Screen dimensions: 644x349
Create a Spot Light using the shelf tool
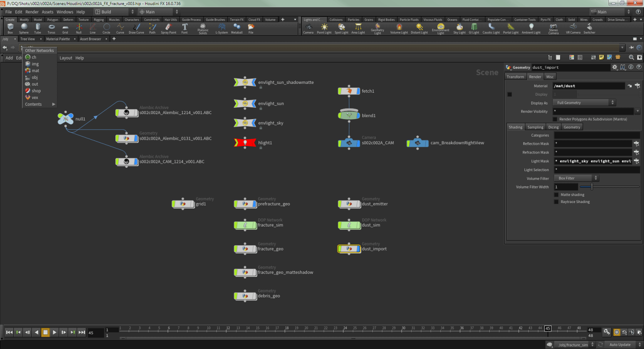tap(341, 29)
